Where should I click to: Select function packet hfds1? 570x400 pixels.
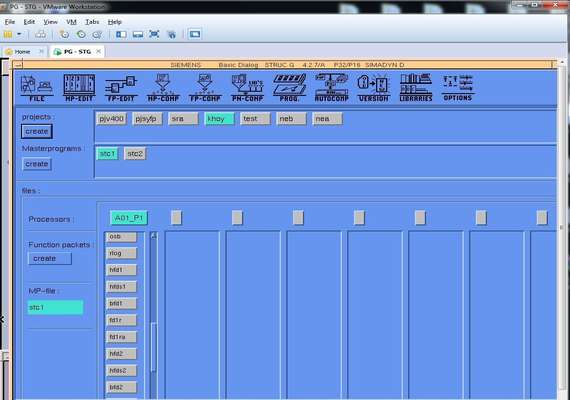point(121,287)
